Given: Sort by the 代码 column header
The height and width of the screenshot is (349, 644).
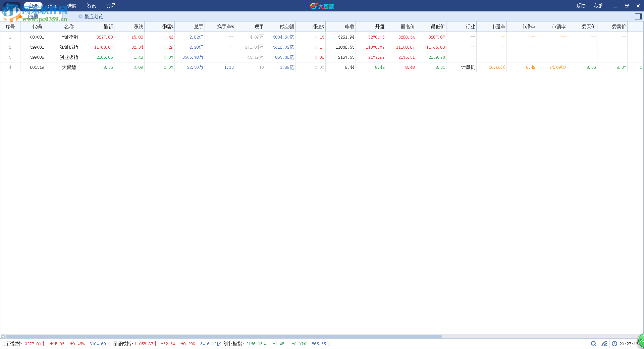Looking at the screenshot, I should pyautogui.click(x=37, y=27).
